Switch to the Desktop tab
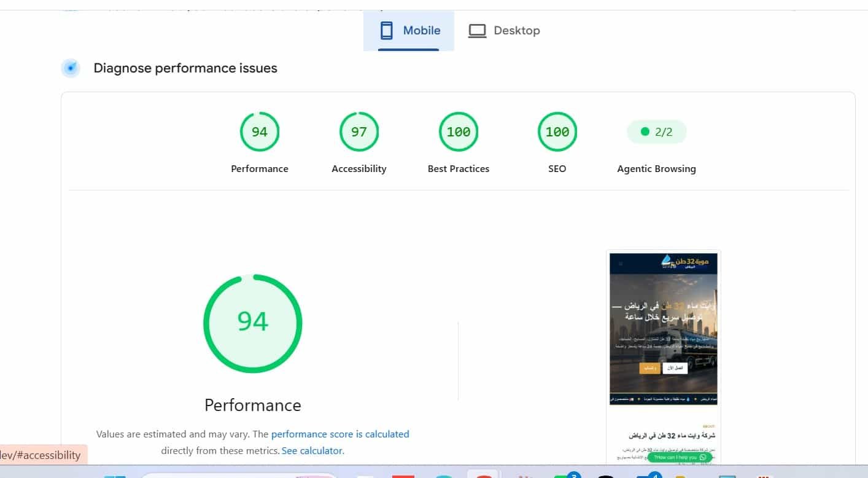868x478 pixels. click(x=504, y=31)
